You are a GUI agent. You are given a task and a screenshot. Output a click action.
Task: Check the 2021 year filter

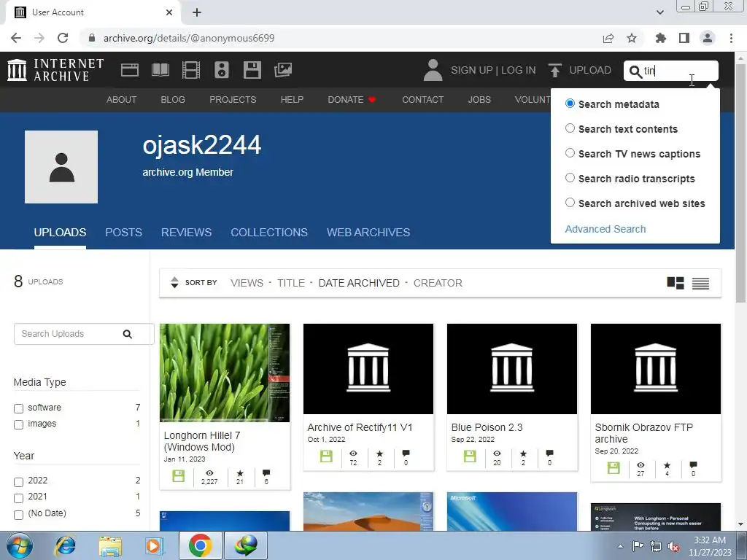tap(18, 498)
